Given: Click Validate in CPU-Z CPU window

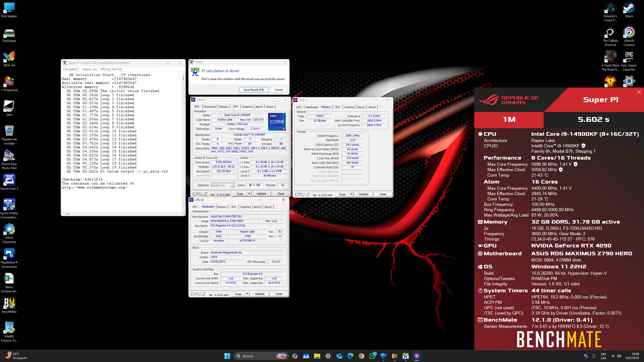Looking at the screenshot, I should (x=261, y=194).
